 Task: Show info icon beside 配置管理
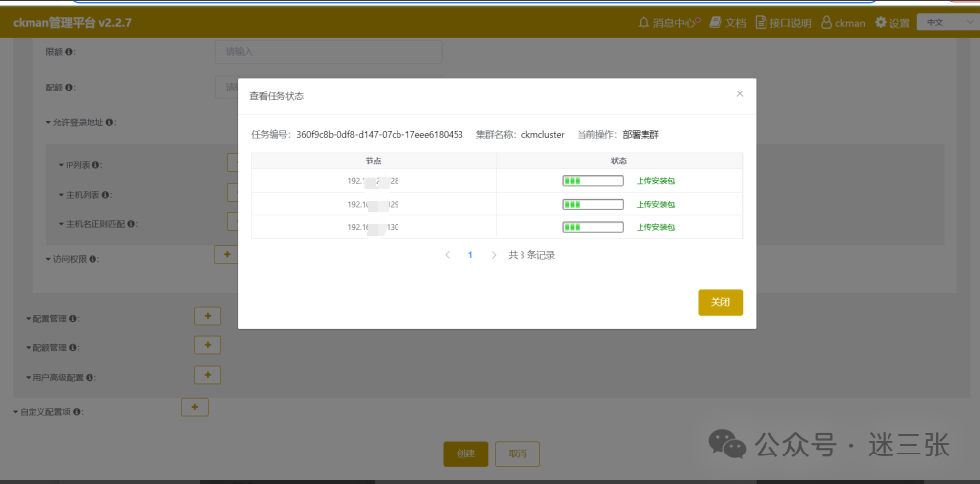click(72, 319)
